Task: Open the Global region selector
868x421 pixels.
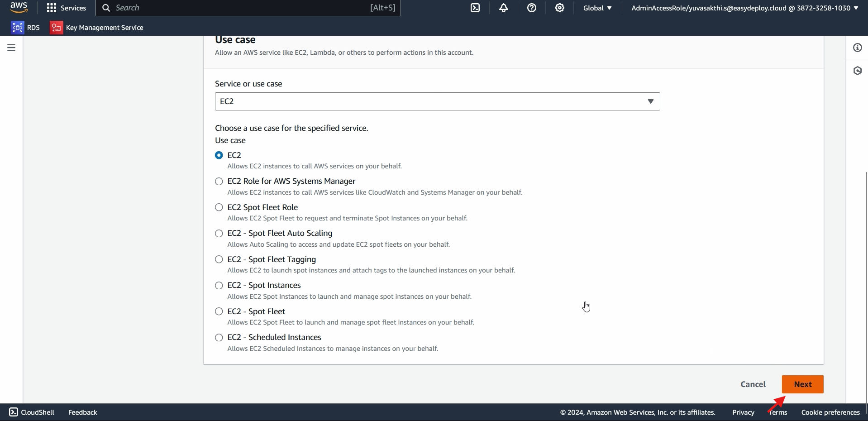Action: click(x=597, y=8)
